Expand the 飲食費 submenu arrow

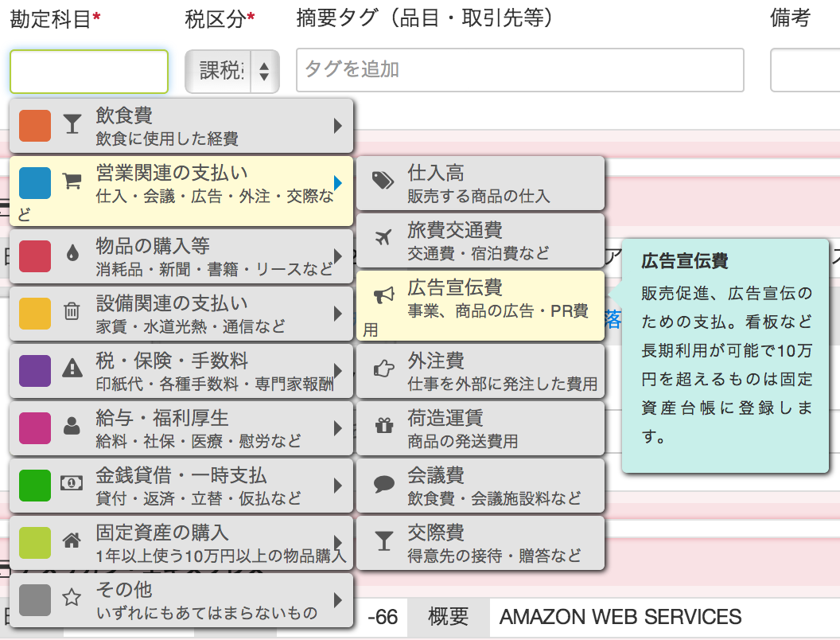click(338, 126)
